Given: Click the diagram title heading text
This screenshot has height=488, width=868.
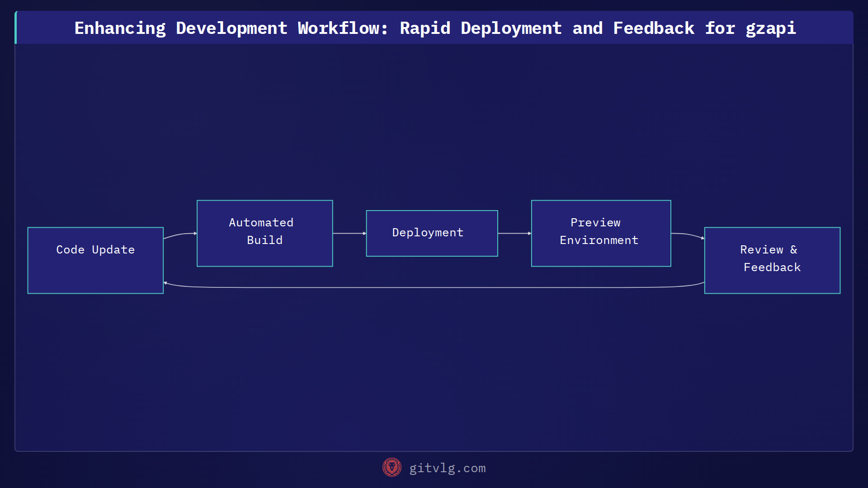Looking at the screenshot, I should pos(435,28).
